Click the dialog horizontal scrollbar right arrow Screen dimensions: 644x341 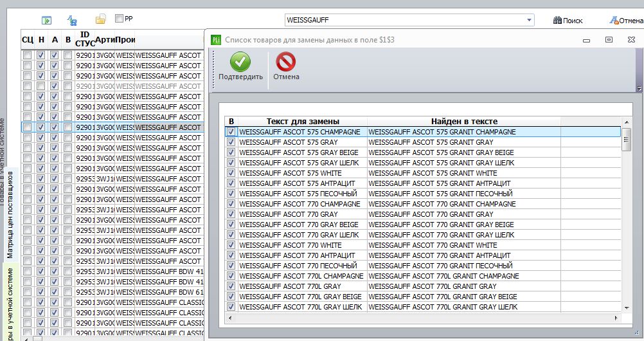[x=616, y=318]
